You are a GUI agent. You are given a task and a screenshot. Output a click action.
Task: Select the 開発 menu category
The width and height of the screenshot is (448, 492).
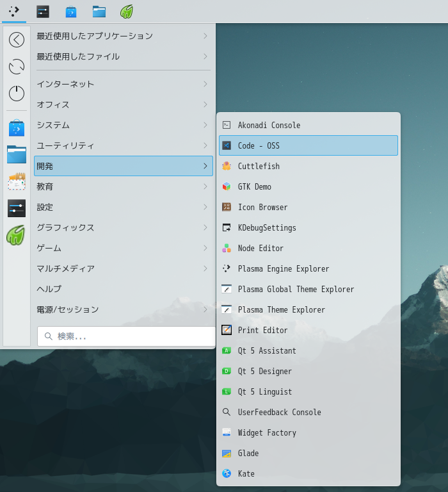click(x=124, y=166)
